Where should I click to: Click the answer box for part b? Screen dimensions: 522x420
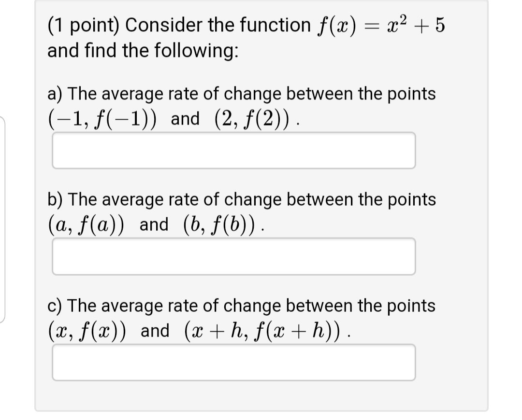coord(234,256)
